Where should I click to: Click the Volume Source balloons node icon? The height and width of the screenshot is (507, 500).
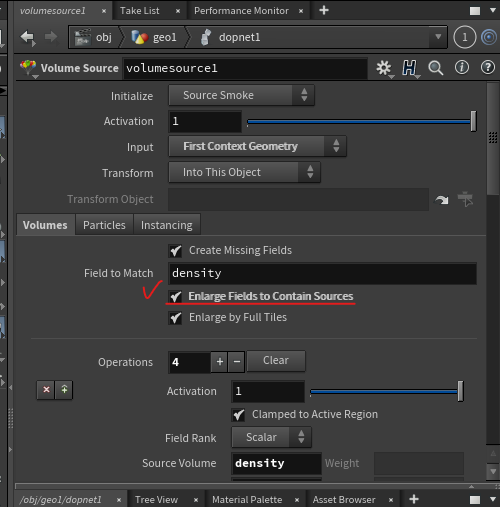(x=28, y=68)
